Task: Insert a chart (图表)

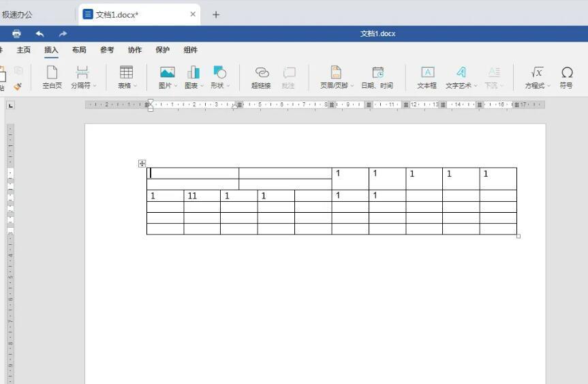Action: [193, 72]
